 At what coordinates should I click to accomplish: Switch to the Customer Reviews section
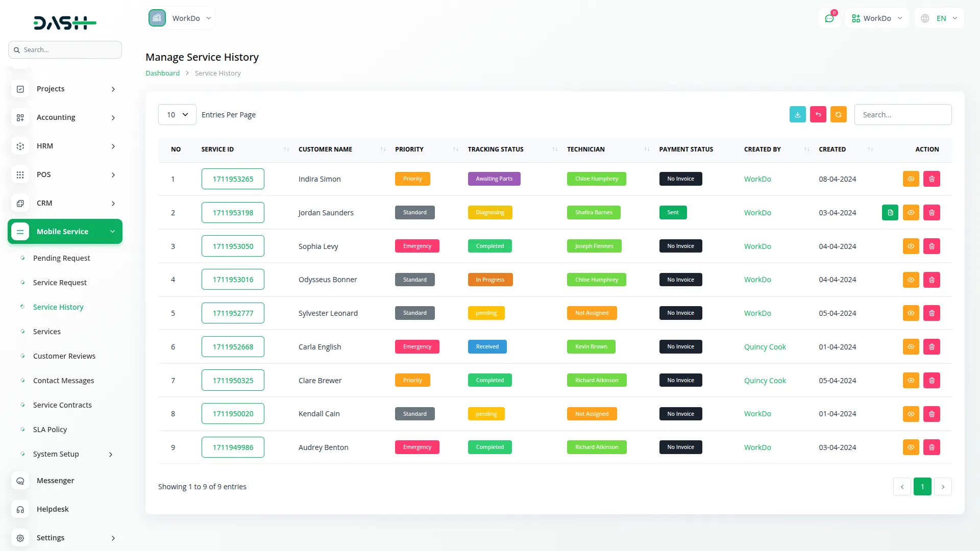coord(64,356)
